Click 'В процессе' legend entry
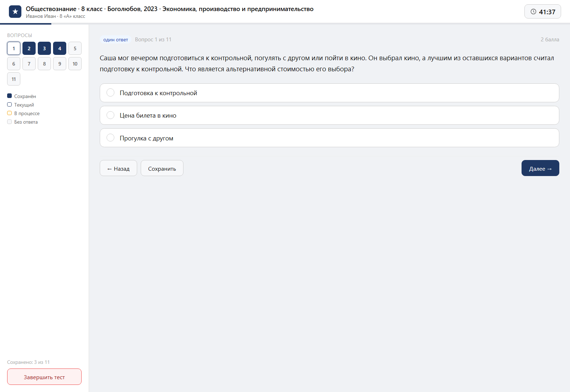The image size is (570, 392). 24,113
